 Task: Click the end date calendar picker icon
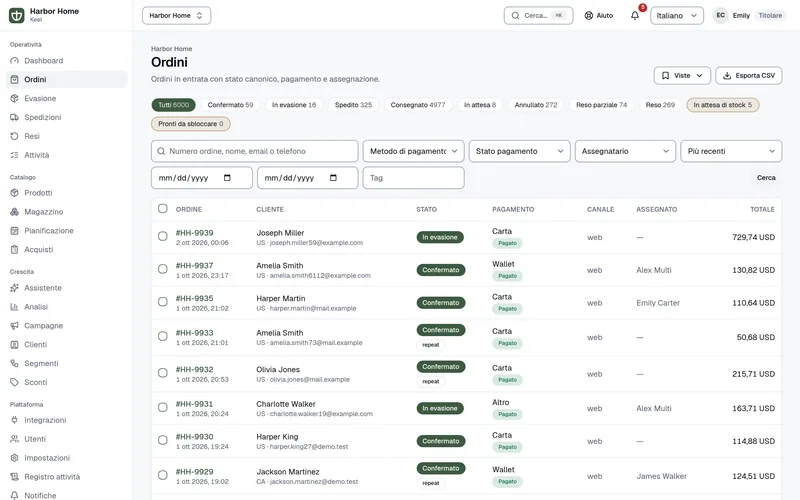[x=333, y=178]
